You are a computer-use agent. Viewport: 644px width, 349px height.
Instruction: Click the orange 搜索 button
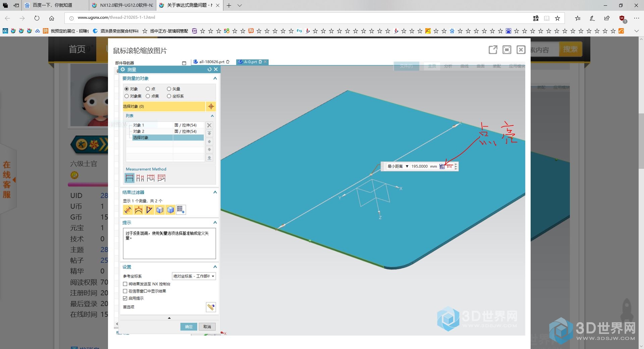pos(570,49)
